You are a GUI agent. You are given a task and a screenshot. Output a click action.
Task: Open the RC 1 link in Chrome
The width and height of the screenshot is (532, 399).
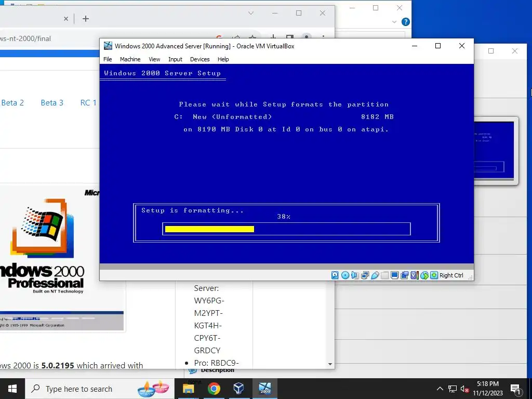(88, 103)
